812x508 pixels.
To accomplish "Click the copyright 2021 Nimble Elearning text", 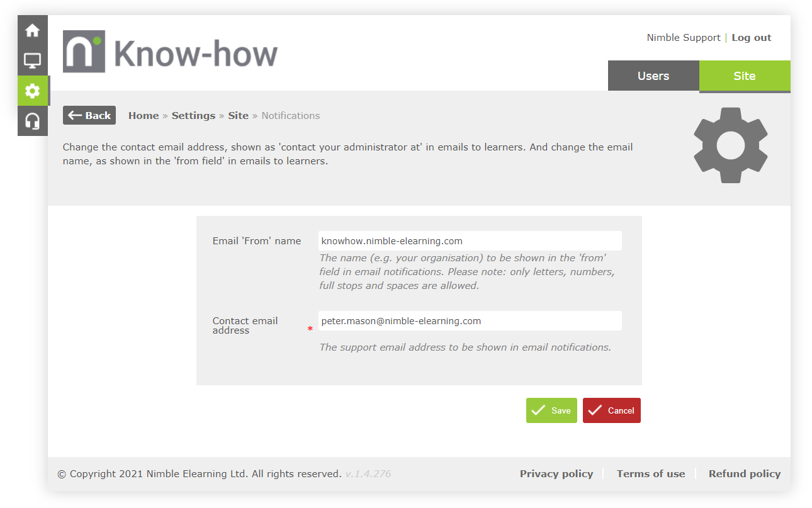I will point(200,474).
